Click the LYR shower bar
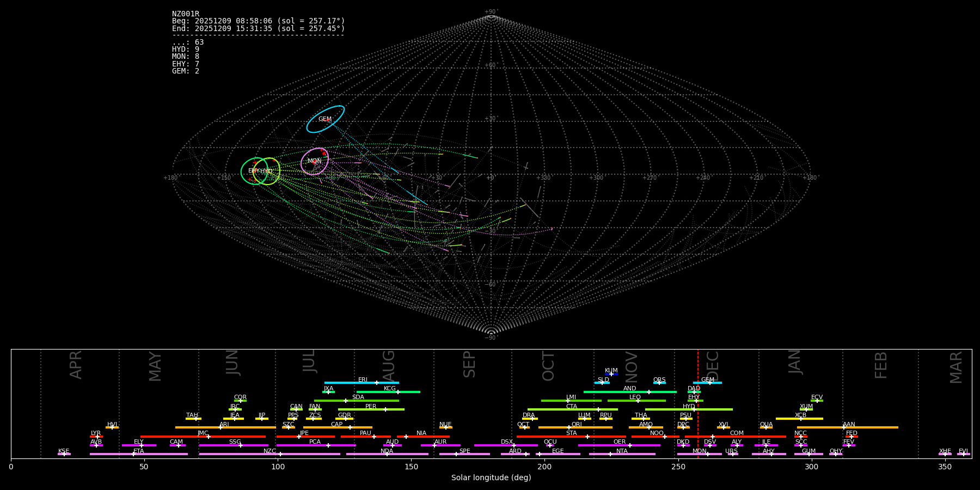980x490 pixels. (x=96, y=437)
